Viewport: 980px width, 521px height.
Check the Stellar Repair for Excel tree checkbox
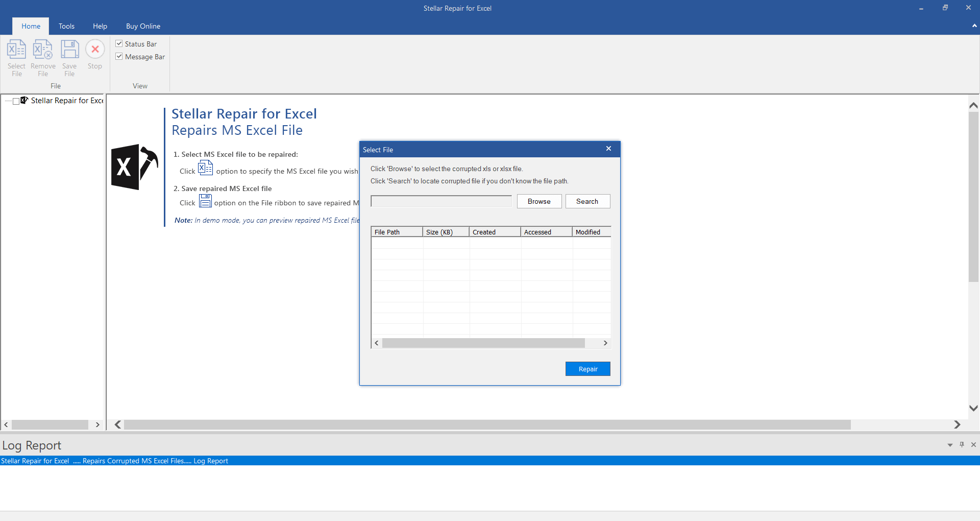(16, 101)
